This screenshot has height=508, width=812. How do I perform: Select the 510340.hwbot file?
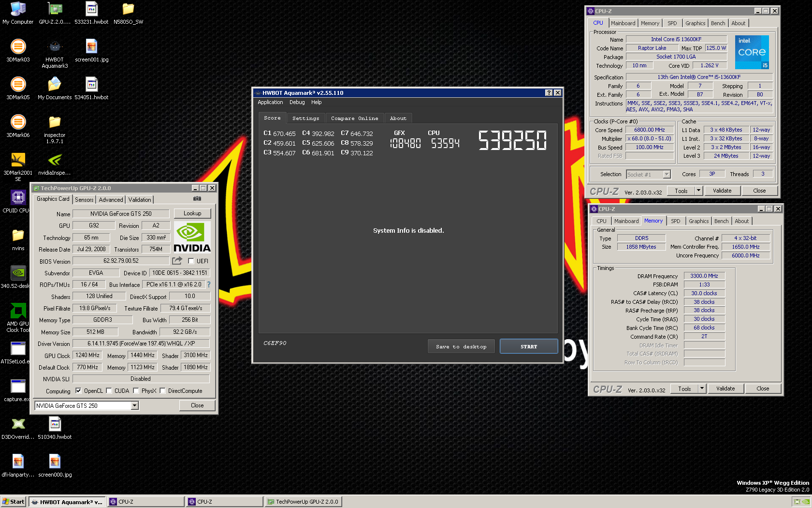coord(55,428)
